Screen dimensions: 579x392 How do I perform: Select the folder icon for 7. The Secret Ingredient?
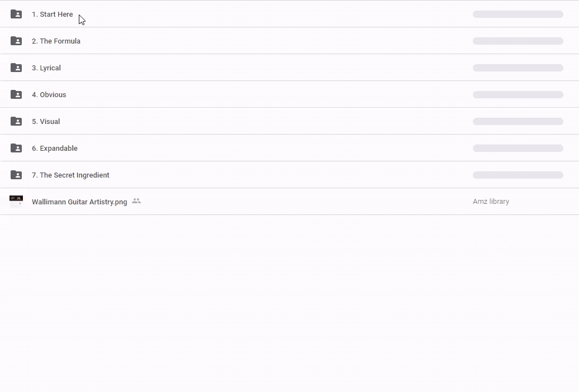tap(16, 175)
